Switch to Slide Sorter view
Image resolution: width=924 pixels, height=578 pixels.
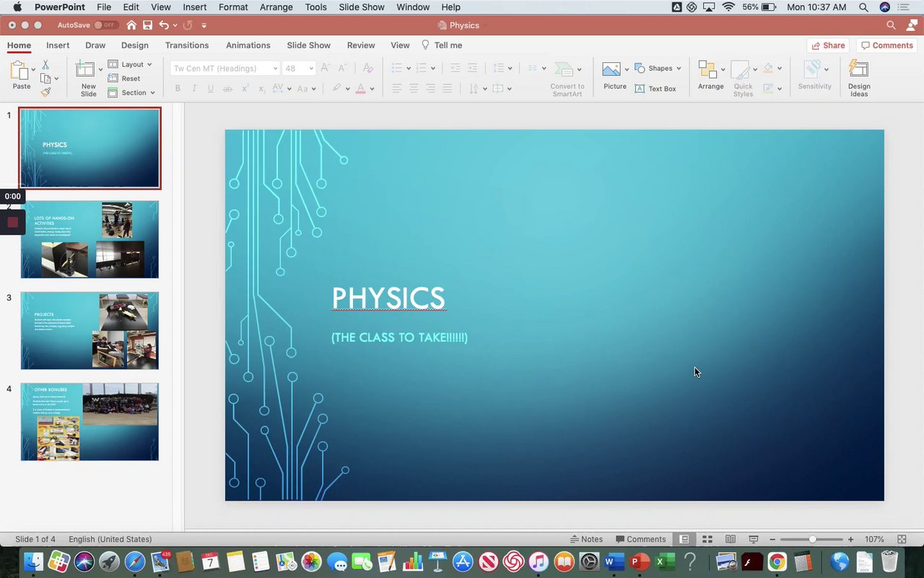coord(707,539)
